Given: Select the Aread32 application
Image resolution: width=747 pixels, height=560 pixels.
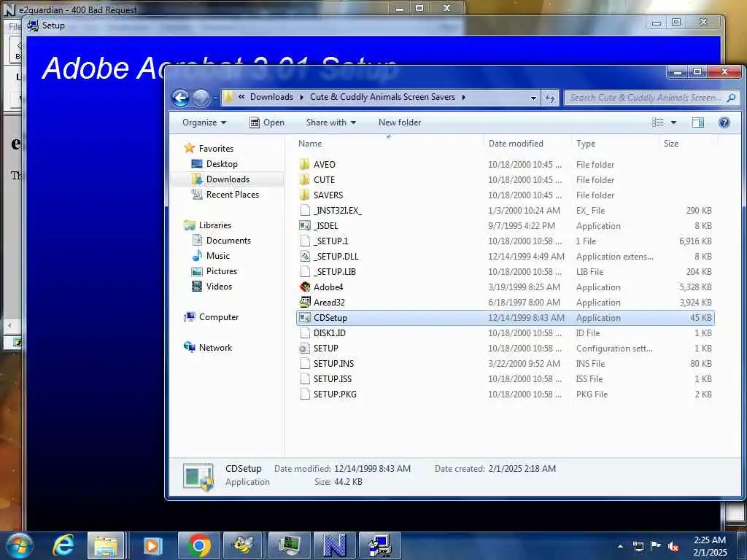Looking at the screenshot, I should (329, 303).
